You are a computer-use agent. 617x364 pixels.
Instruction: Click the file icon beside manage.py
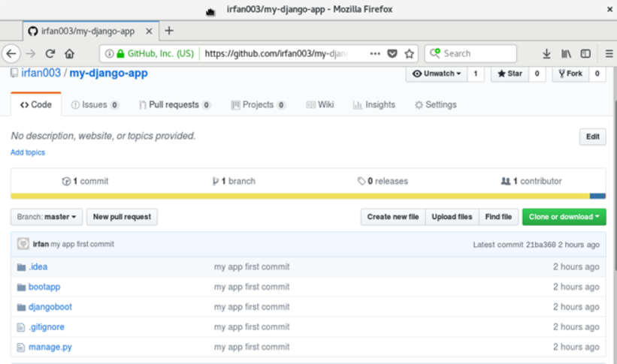tap(21, 347)
